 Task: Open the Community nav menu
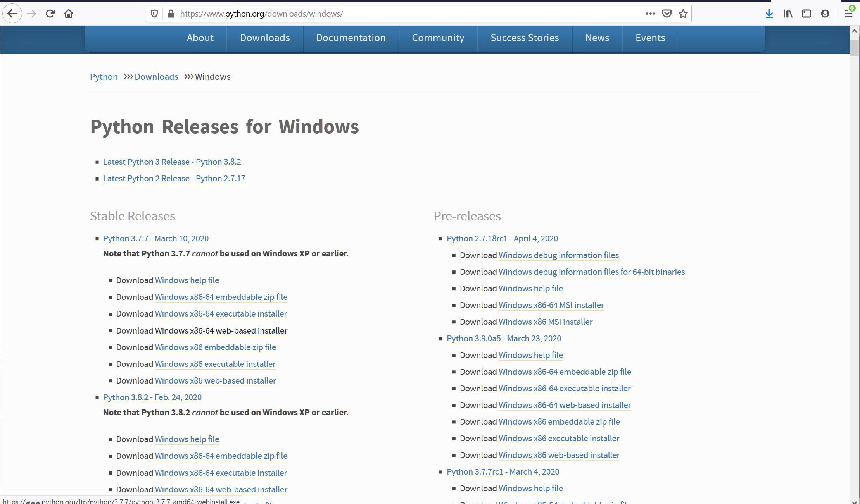438,38
